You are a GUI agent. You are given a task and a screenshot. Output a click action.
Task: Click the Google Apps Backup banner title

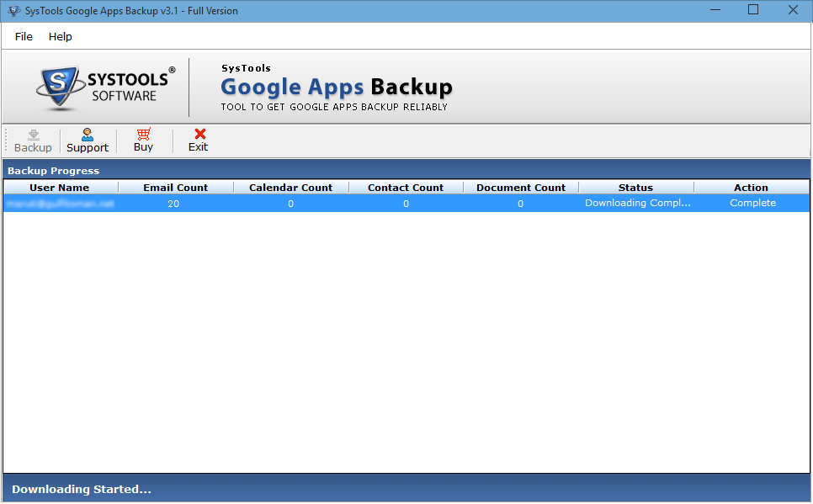click(x=337, y=88)
